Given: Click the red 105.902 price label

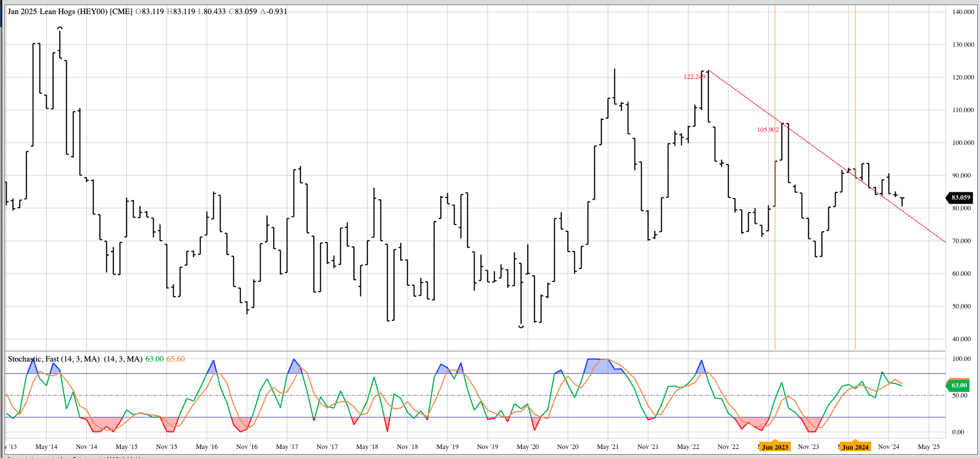Looking at the screenshot, I should click(x=767, y=130).
